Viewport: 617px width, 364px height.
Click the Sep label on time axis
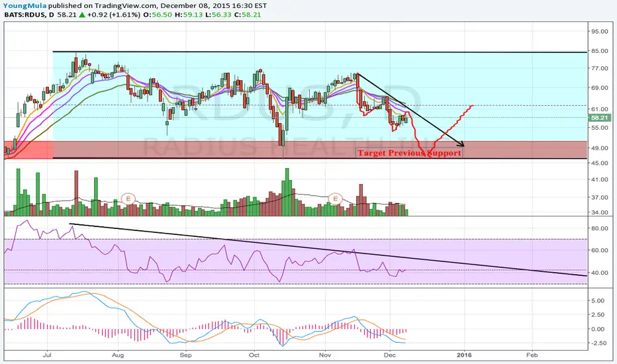coord(186,355)
